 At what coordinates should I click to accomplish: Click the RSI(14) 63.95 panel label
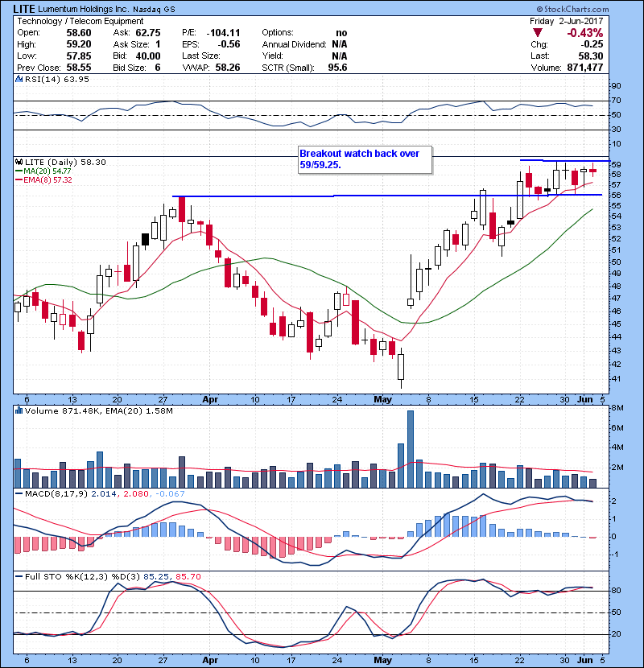point(57,79)
